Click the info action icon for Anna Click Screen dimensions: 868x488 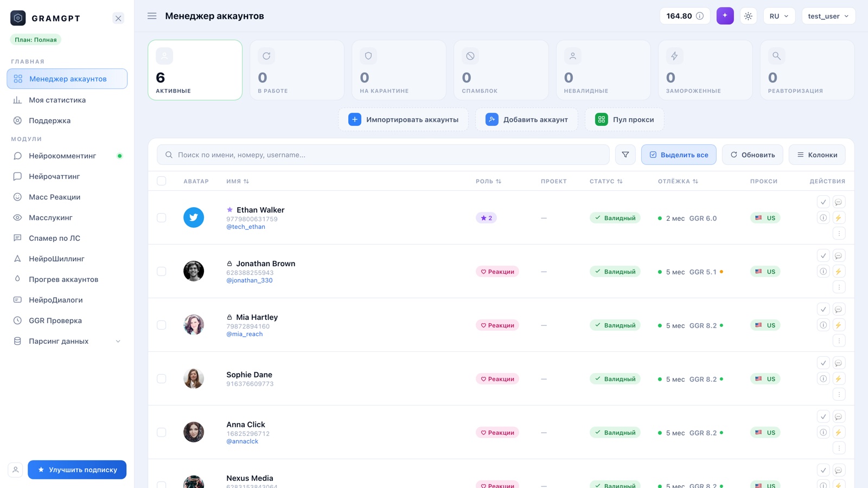pyautogui.click(x=824, y=433)
